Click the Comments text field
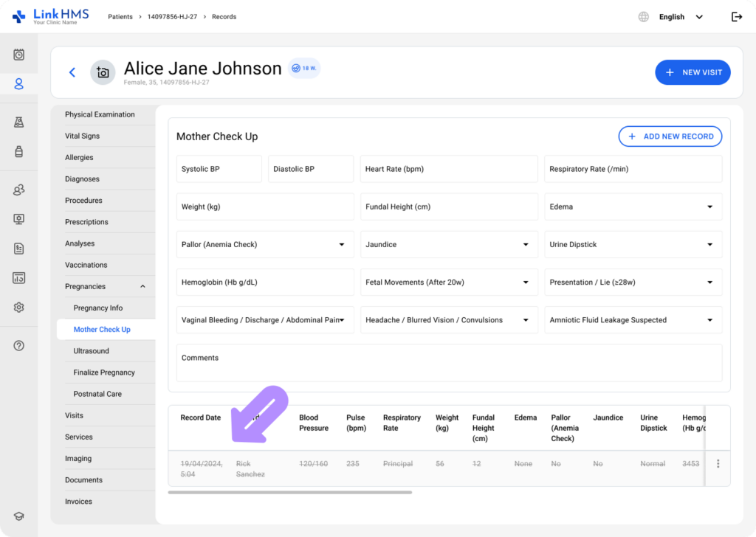This screenshot has width=756, height=537. (449, 363)
